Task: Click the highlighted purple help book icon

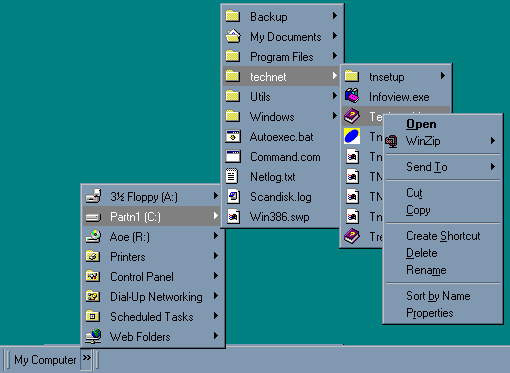Action: (x=352, y=116)
